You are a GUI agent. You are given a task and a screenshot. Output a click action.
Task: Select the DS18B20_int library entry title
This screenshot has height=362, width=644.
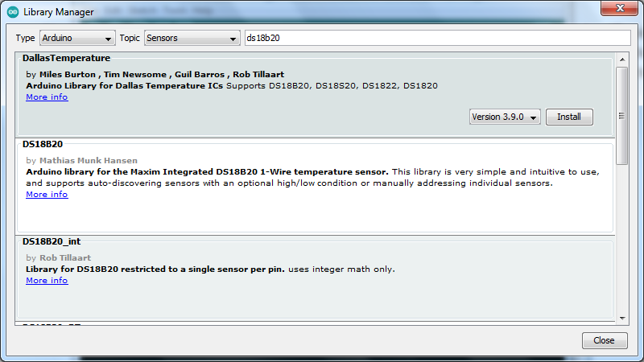click(52, 242)
